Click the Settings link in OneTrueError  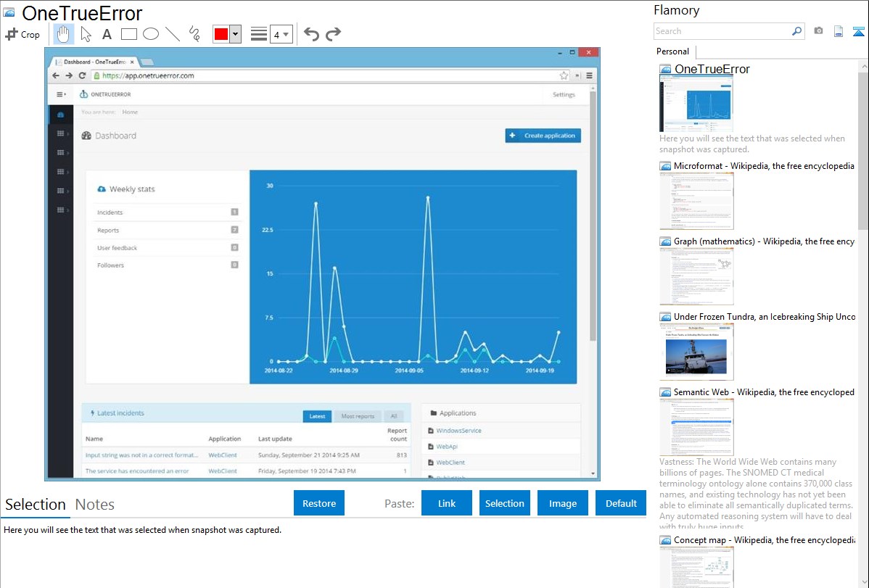pos(564,95)
